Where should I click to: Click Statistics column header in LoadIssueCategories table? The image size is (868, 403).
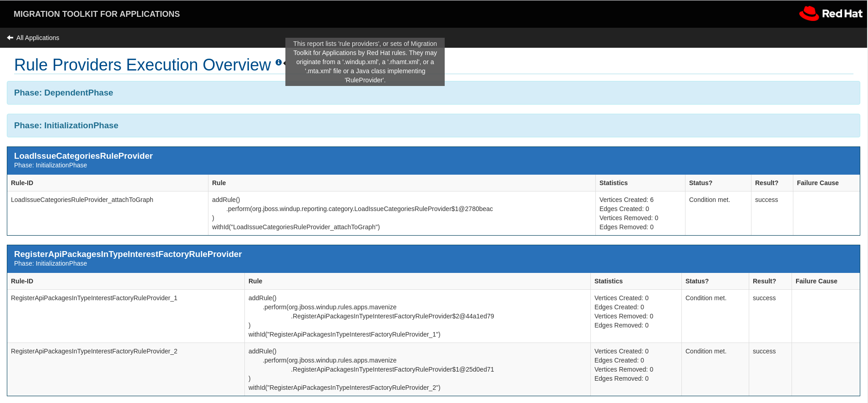613,183
